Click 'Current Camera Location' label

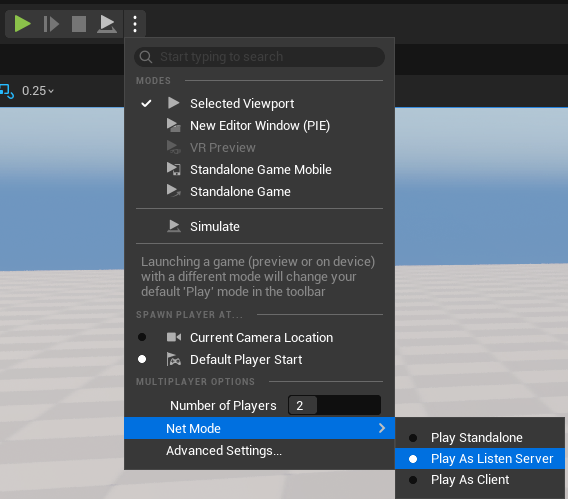(262, 337)
